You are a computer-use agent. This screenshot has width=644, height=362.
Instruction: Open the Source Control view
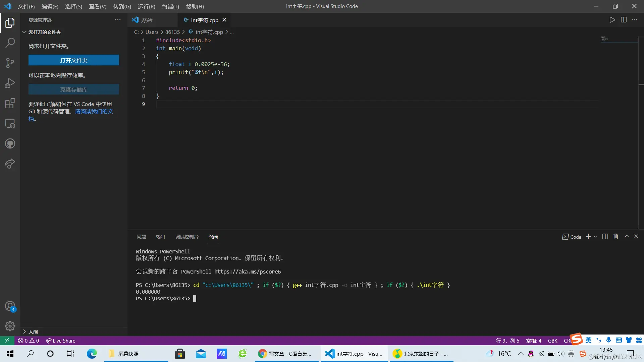[x=10, y=63]
